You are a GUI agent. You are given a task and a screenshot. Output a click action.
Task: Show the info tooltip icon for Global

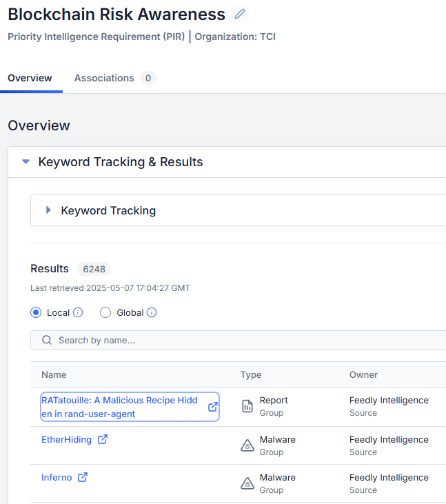pyautogui.click(x=152, y=312)
